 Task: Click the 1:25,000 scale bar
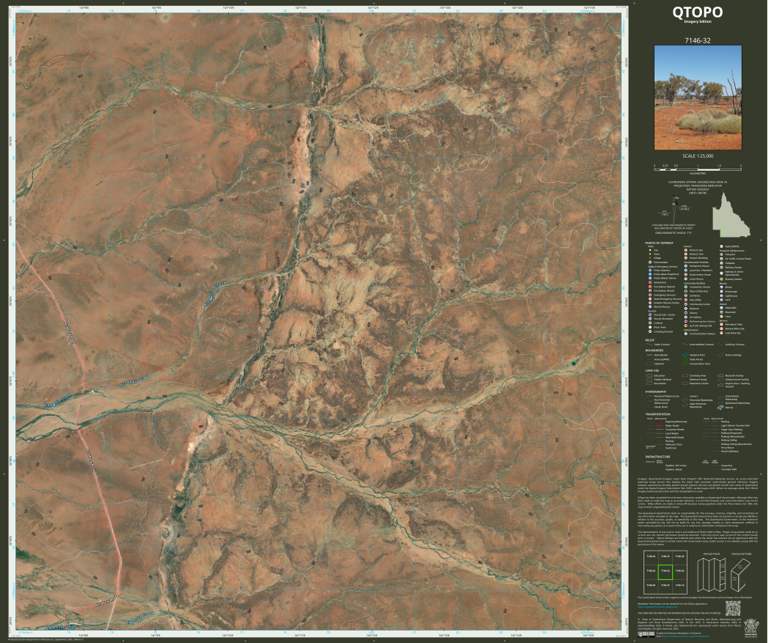pos(697,167)
